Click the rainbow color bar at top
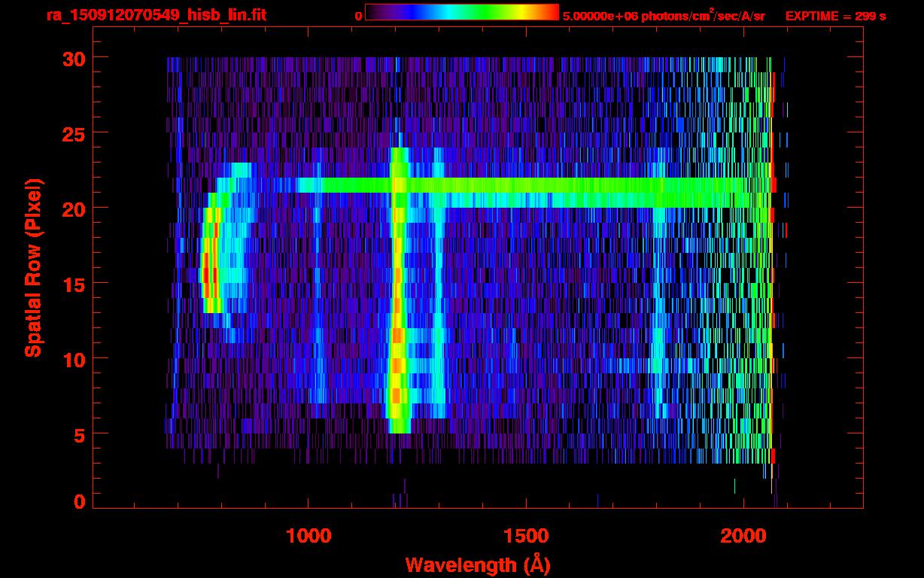Viewport: 924px width, 578px height. [461, 13]
